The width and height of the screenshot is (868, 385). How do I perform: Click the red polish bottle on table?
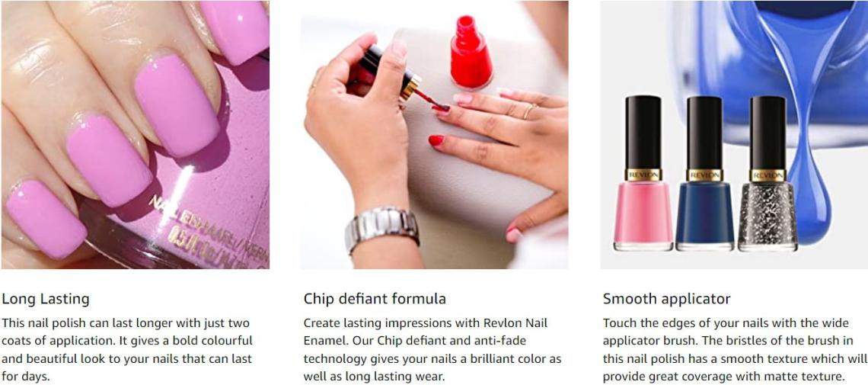tap(471, 52)
